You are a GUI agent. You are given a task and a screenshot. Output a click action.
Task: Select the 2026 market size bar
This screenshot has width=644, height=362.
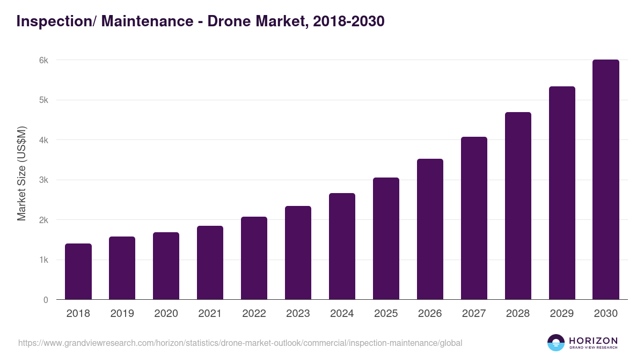430,229
